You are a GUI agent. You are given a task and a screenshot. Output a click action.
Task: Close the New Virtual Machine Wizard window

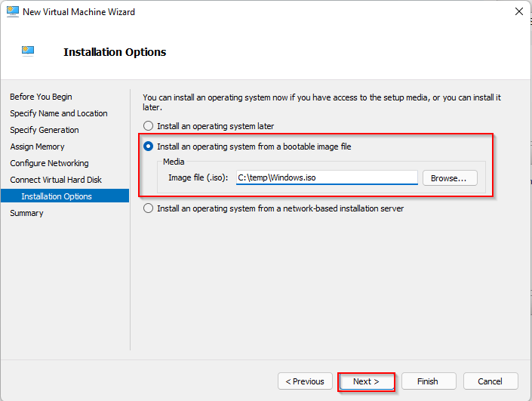[x=518, y=12]
